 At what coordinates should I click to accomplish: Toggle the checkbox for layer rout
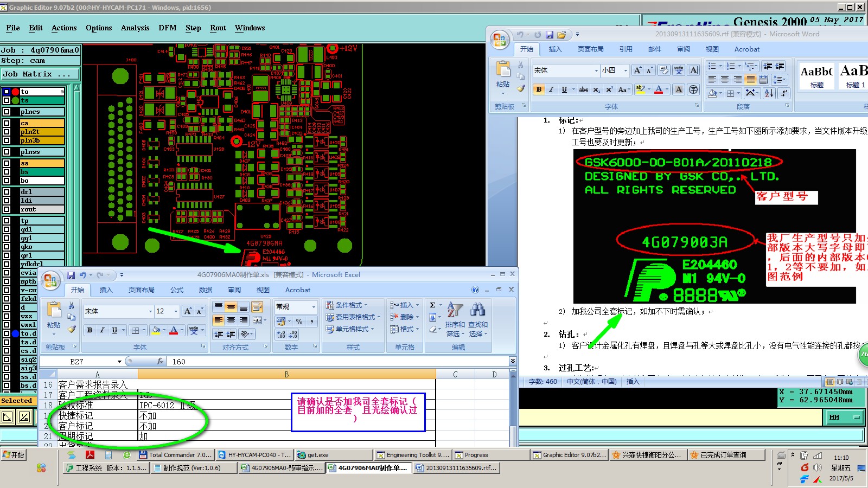pyautogui.click(x=7, y=209)
